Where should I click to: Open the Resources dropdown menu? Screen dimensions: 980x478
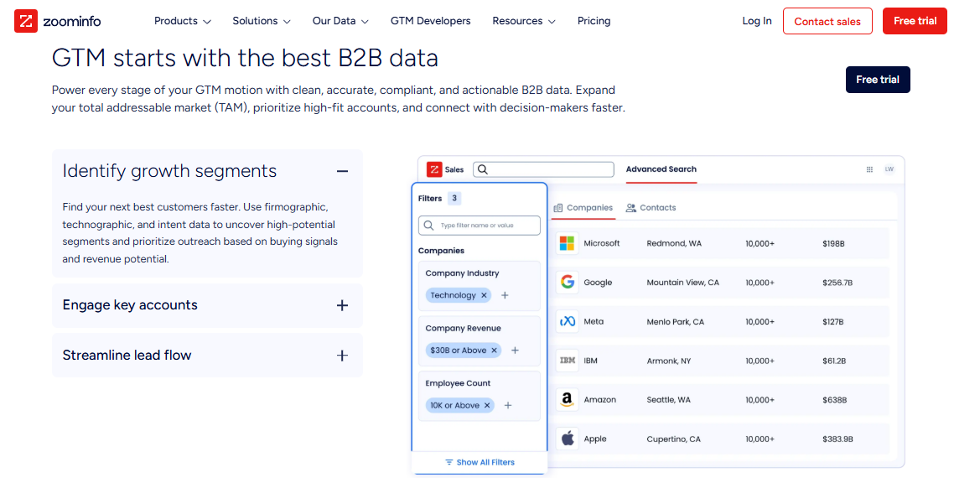click(524, 21)
